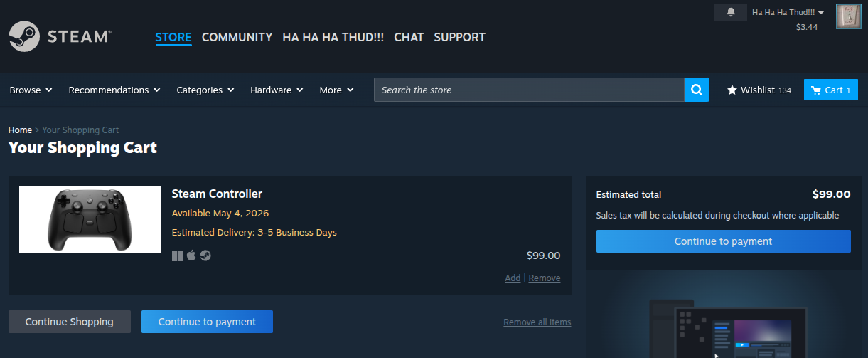Click the Apple platform icon
Image resolution: width=868 pixels, height=358 pixels.
[191, 256]
